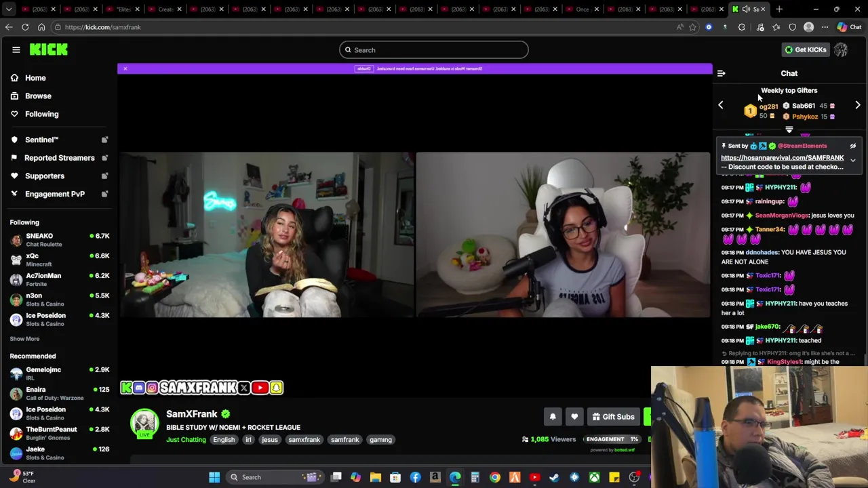868x488 pixels.
Task: Open the Copilot Chat button
Action: pos(849,27)
